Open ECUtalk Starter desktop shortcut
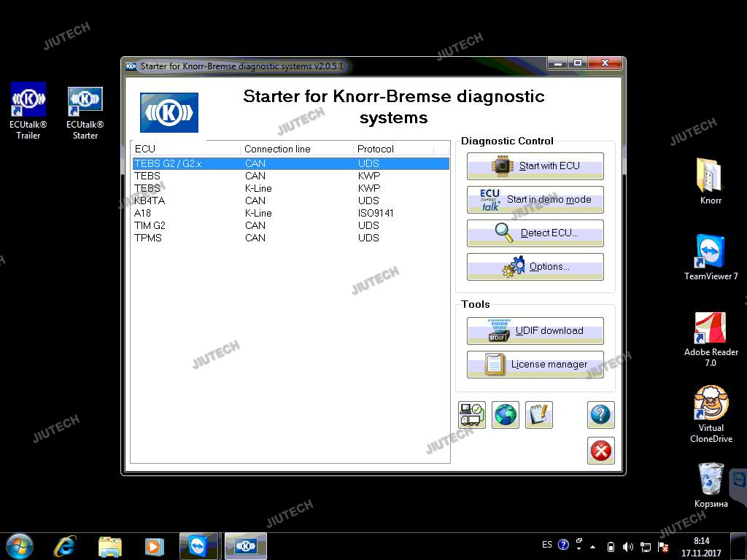The height and width of the screenshot is (560, 747). [85, 110]
